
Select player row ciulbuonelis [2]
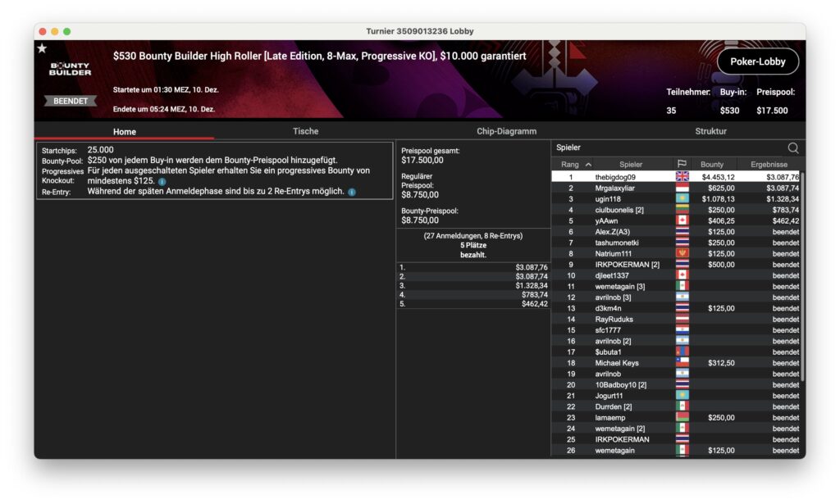coord(676,210)
